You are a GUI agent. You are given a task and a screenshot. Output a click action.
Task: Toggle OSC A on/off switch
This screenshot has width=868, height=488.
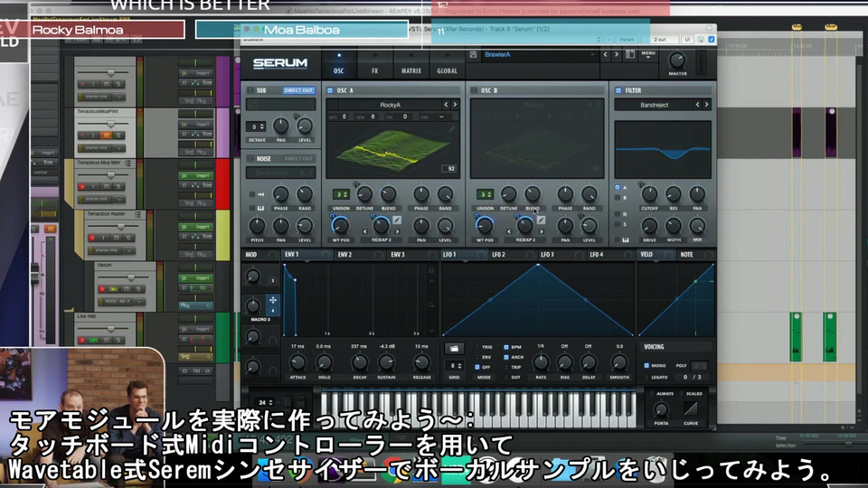(331, 90)
